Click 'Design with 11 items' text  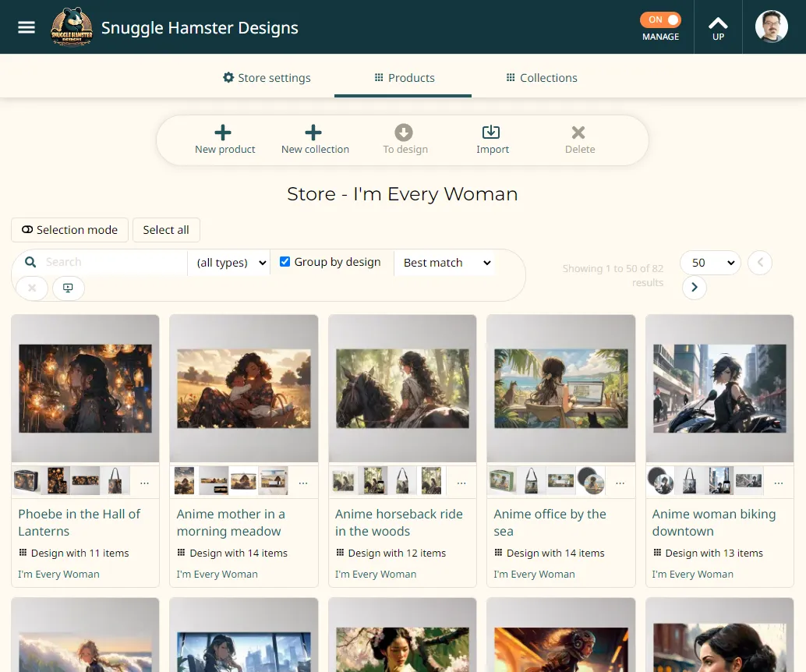pos(80,554)
